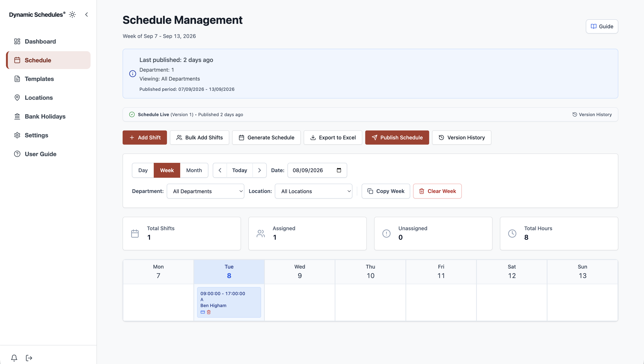Click the logout icon

(x=29, y=358)
